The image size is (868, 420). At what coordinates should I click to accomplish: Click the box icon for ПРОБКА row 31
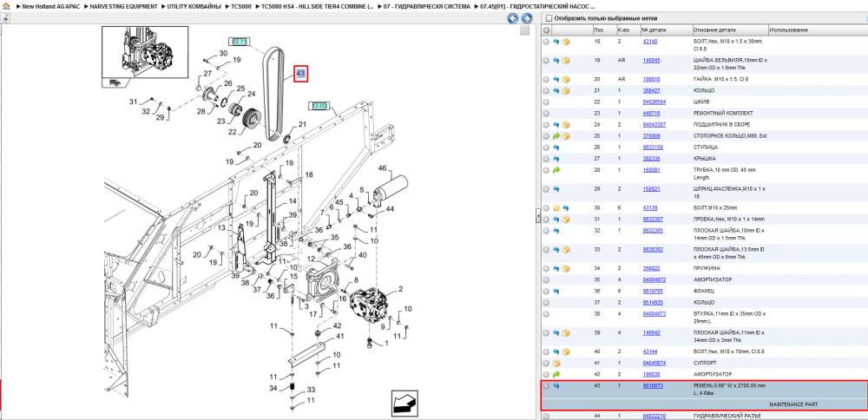tap(566, 220)
